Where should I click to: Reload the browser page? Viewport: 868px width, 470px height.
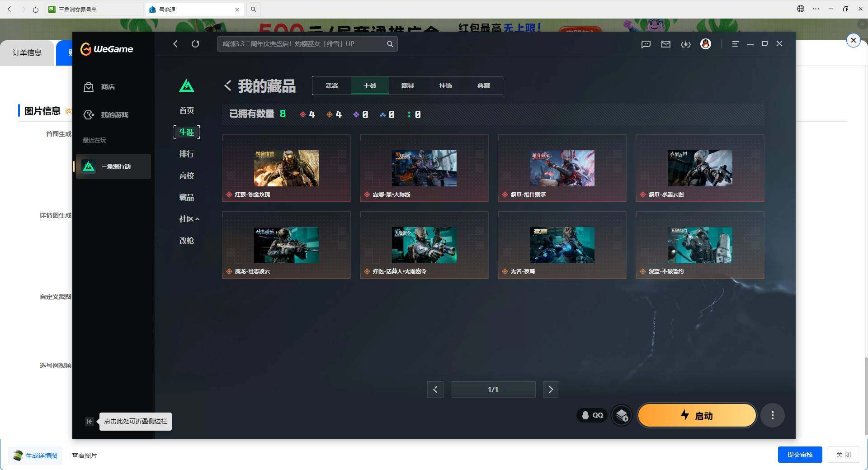36,9
